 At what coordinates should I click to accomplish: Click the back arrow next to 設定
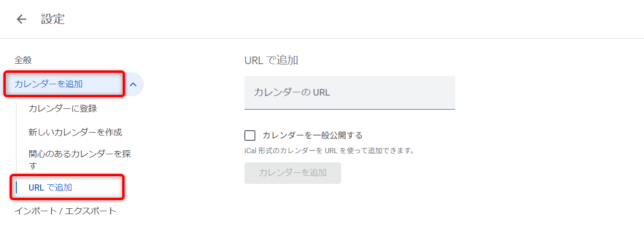[x=22, y=19]
